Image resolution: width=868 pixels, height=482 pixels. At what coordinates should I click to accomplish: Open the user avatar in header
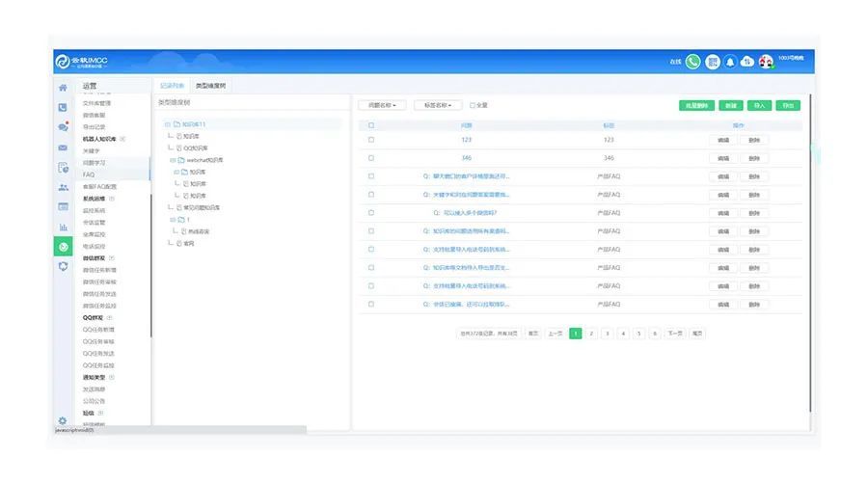(x=766, y=62)
